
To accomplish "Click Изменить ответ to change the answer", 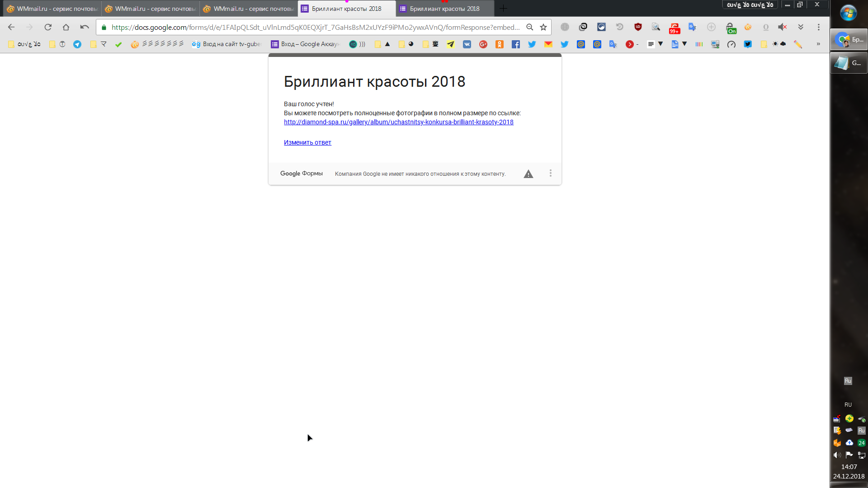I will point(307,142).
